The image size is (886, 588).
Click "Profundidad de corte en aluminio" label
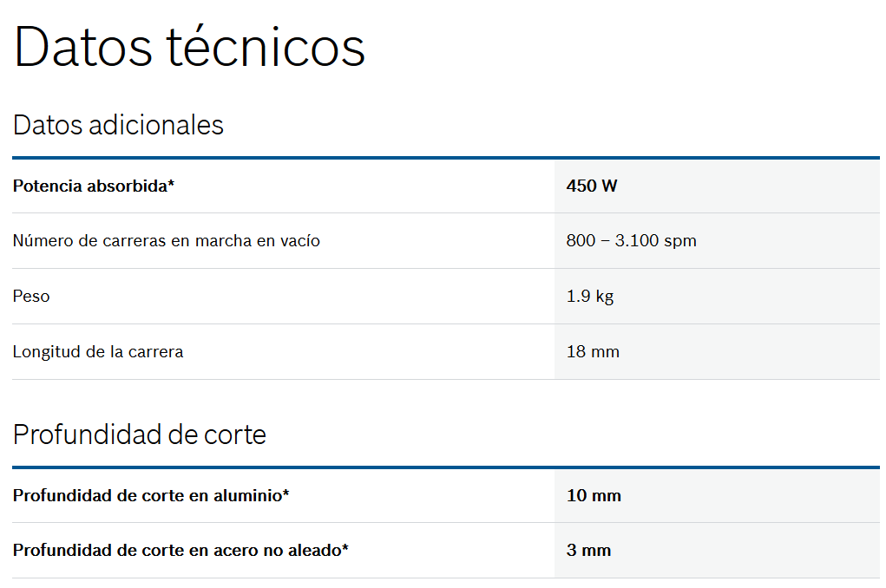[x=148, y=496]
